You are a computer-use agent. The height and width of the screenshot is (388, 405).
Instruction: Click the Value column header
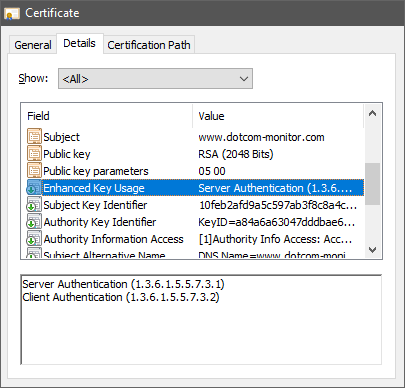pos(278,116)
